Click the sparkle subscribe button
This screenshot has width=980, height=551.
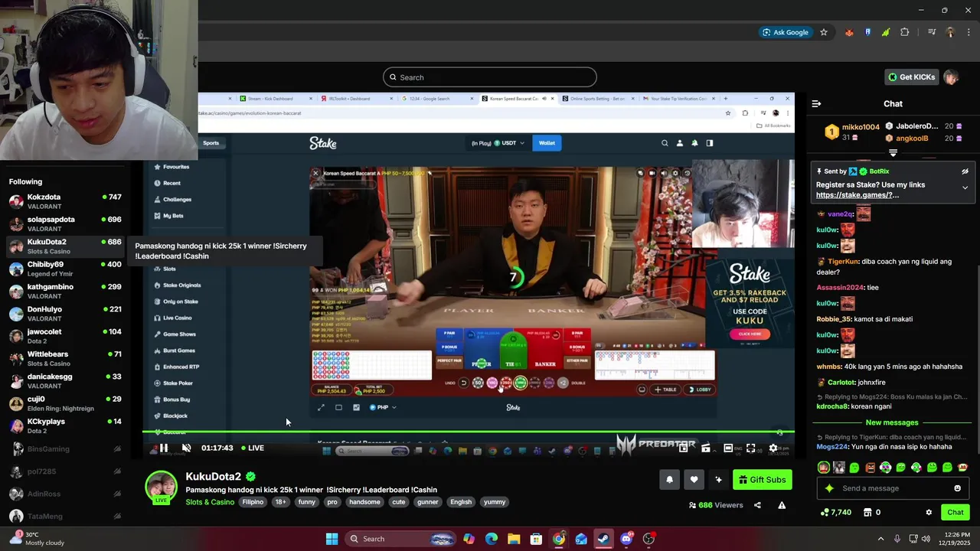pyautogui.click(x=718, y=480)
